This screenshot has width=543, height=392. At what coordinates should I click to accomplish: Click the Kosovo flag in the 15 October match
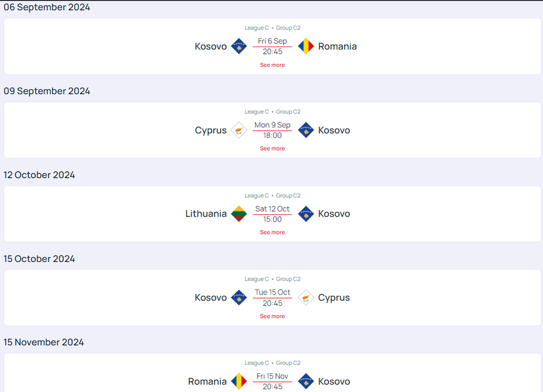click(x=239, y=297)
